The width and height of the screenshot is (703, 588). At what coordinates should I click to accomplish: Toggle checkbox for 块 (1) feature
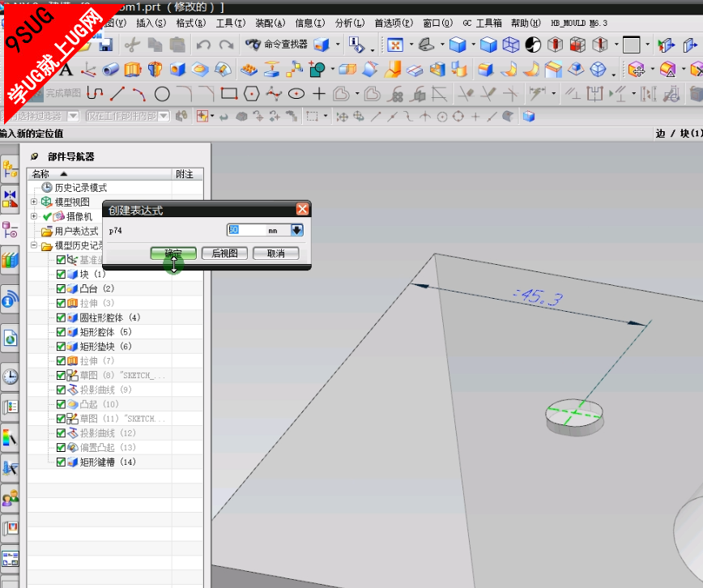[61, 274]
